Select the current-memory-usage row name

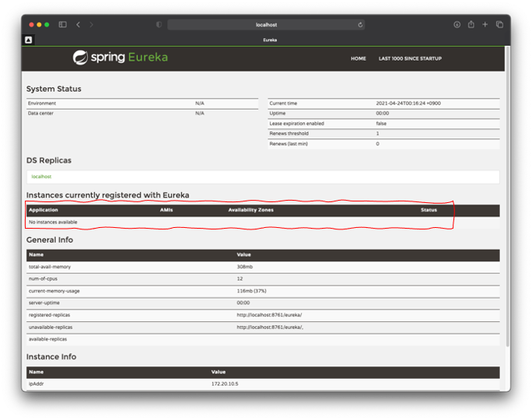tap(54, 291)
